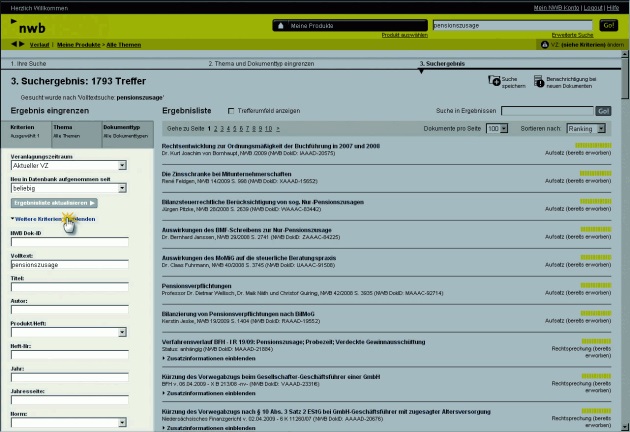The width and height of the screenshot is (630, 432).
Task: Click the home icon in Meine Produkte
Action: (x=280, y=24)
